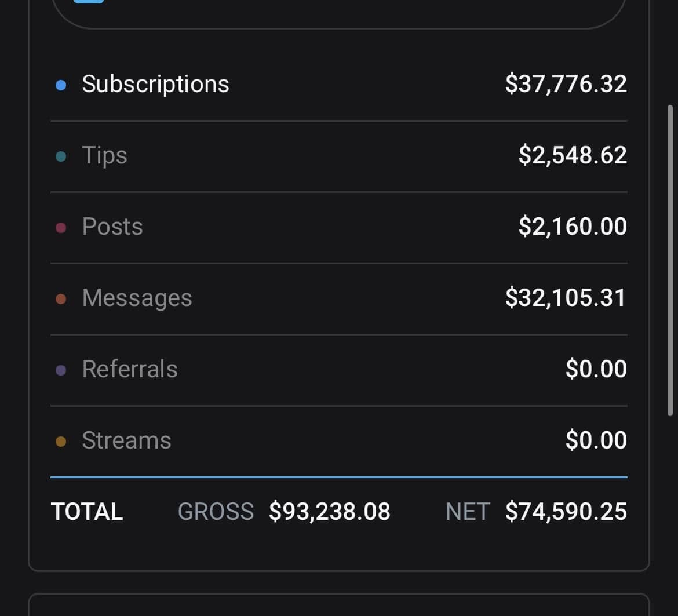Expand the Subscriptions earnings row
The image size is (678, 616).
(x=339, y=83)
